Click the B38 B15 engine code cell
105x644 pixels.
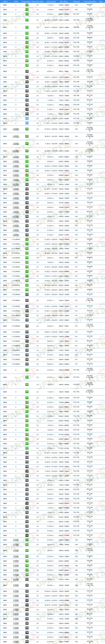[x=90, y=540]
